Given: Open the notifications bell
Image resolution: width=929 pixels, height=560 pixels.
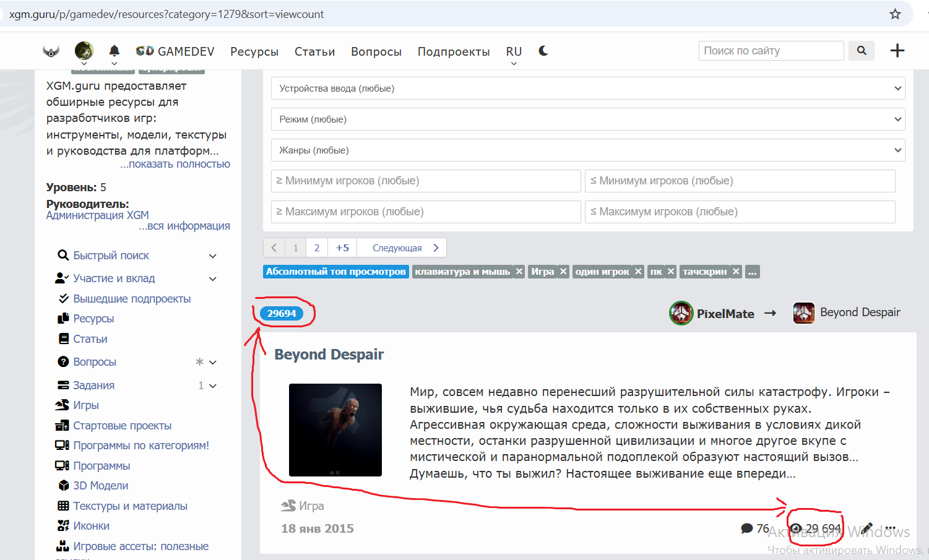Looking at the screenshot, I should 115,51.
